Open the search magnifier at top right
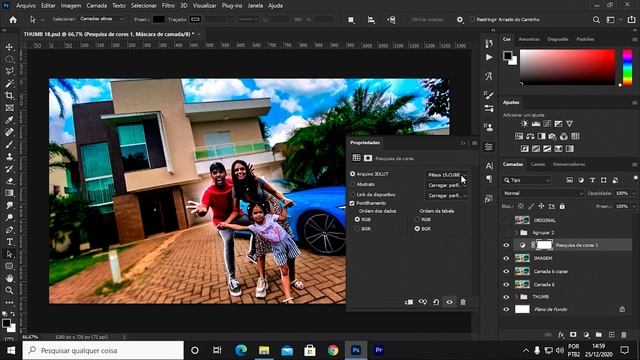The height and width of the screenshot is (360, 640). click(x=596, y=20)
